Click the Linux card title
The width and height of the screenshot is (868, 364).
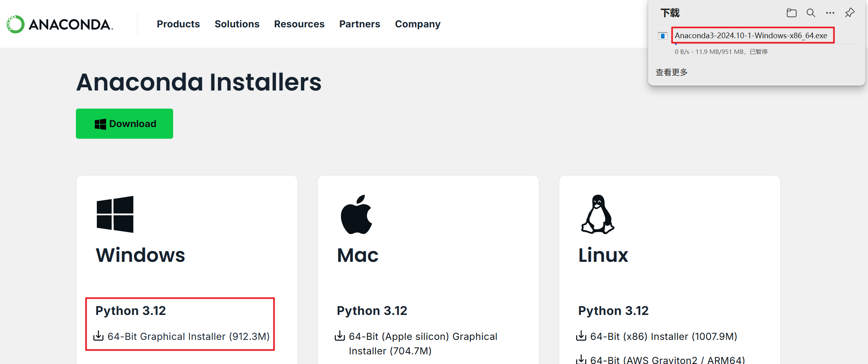point(603,255)
